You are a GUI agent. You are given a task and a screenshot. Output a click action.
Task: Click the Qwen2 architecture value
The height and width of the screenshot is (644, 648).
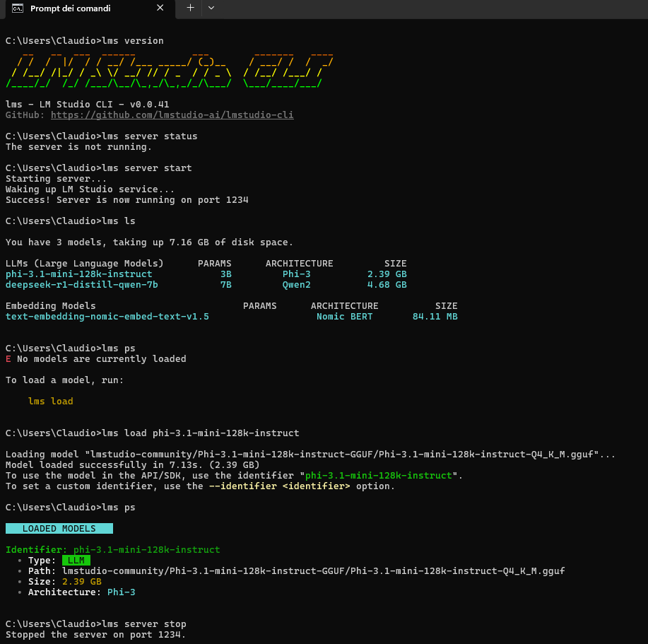(296, 285)
